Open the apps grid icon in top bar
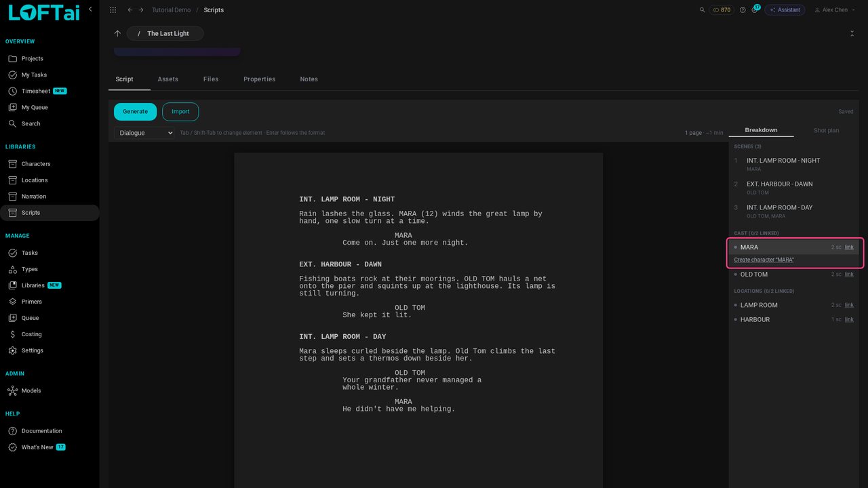Viewport: 868px width, 488px height. click(x=113, y=10)
